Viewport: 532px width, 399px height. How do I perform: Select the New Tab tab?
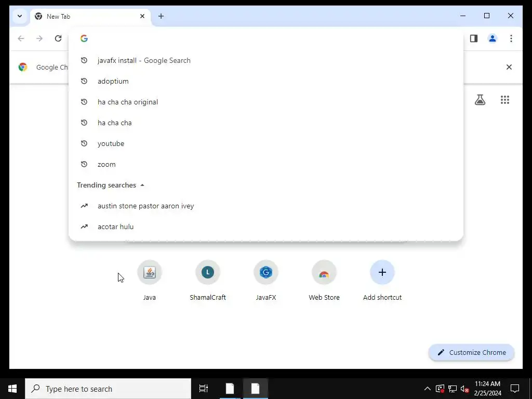click(x=90, y=16)
